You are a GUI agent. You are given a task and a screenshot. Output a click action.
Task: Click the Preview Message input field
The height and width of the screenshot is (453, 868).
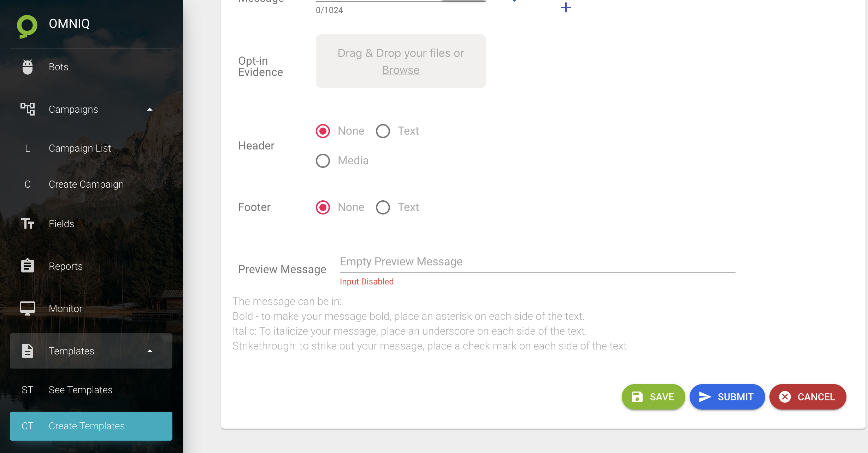coord(537,262)
